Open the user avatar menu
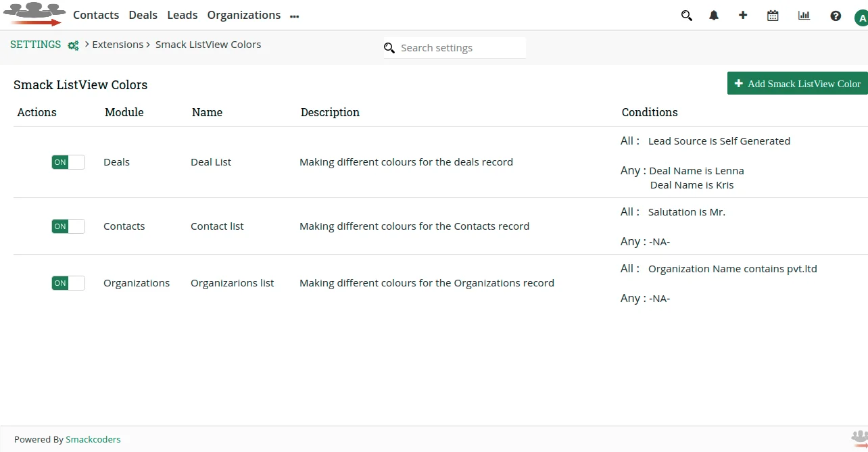The image size is (868, 452). [x=860, y=15]
